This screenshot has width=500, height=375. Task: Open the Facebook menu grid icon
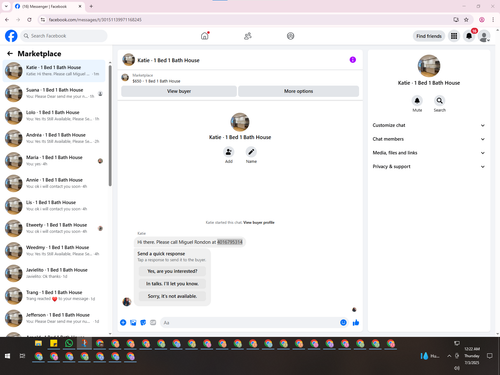click(x=454, y=36)
